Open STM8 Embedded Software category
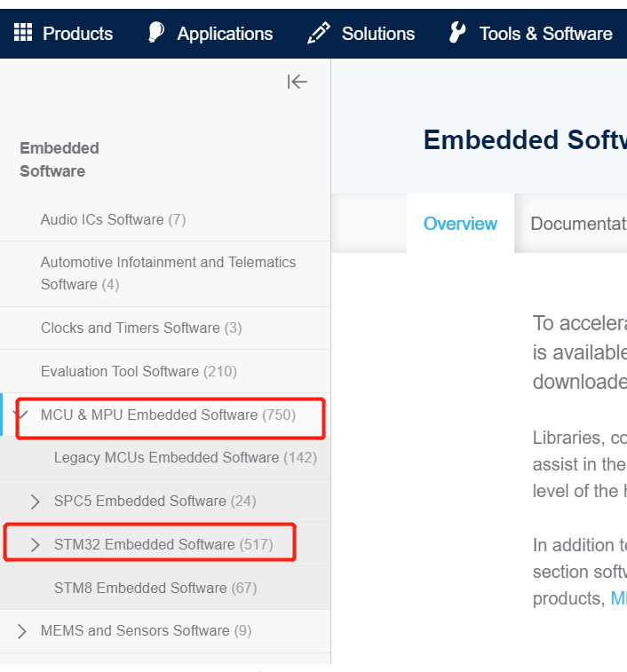The width and height of the screenshot is (627, 672). 155,588
